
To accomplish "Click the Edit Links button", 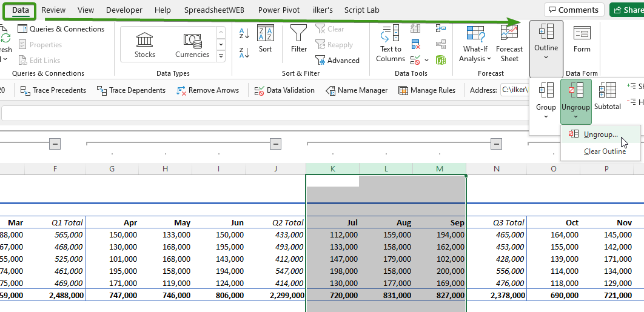I will click(x=39, y=61).
